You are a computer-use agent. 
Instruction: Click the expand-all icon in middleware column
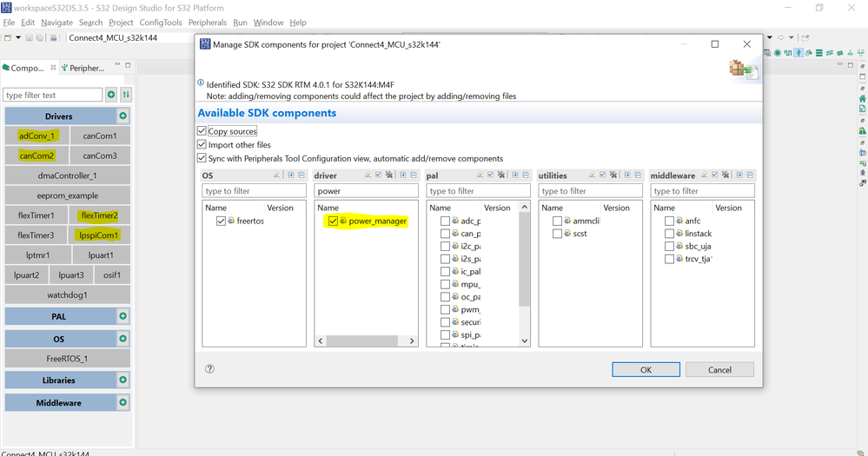(x=739, y=175)
